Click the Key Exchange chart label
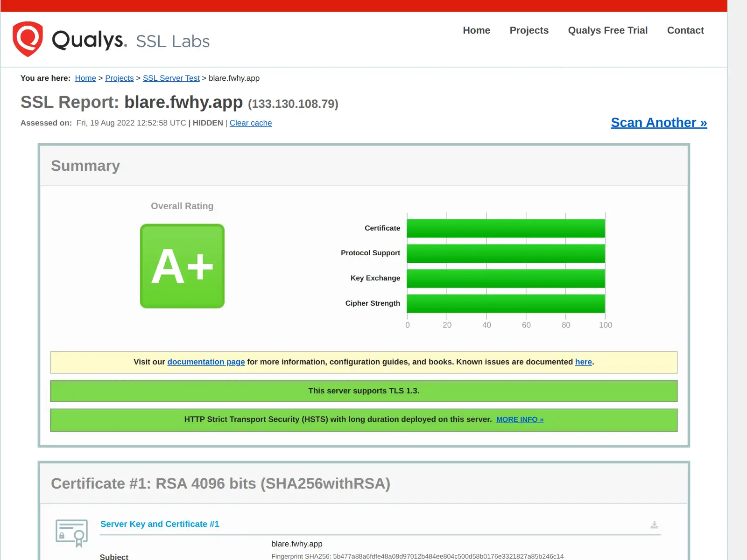Viewport: 747px width, 560px height. [x=375, y=278]
